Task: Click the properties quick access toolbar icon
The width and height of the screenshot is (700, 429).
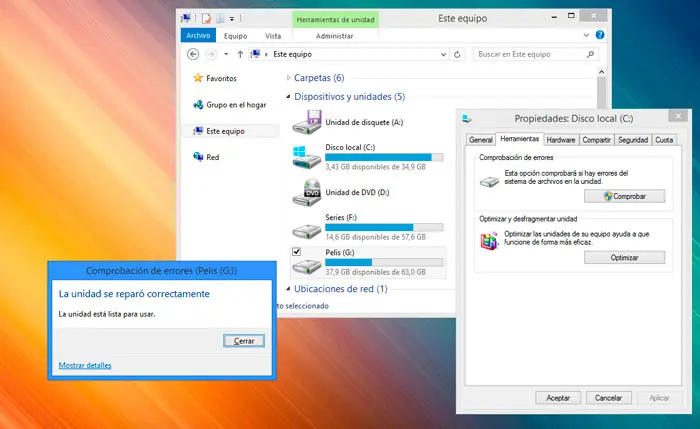Action: (x=206, y=18)
